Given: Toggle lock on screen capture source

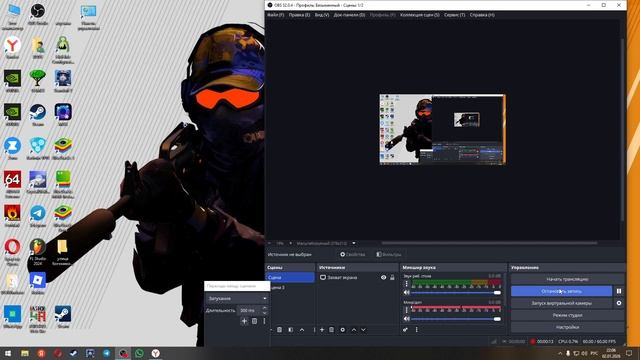Looking at the screenshot, I should pyautogui.click(x=392, y=278).
